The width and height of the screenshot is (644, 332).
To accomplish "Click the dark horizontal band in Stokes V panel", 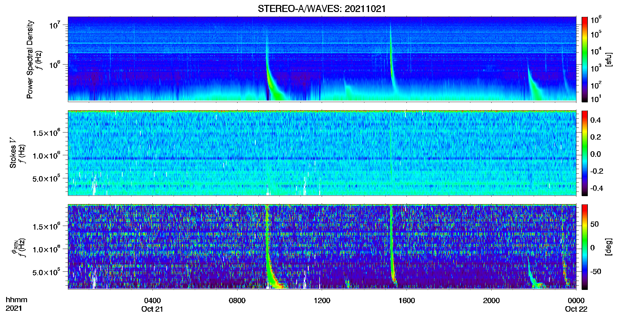I will click(322, 159).
